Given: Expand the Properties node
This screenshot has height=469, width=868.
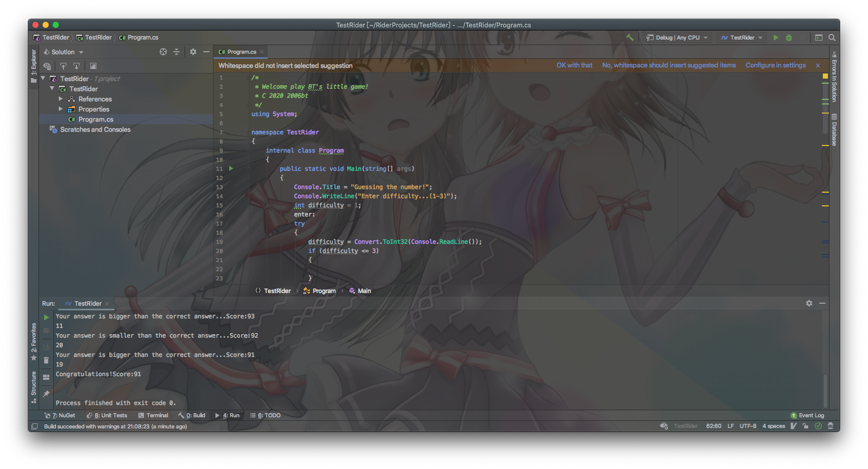Looking at the screenshot, I should click(x=61, y=109).
